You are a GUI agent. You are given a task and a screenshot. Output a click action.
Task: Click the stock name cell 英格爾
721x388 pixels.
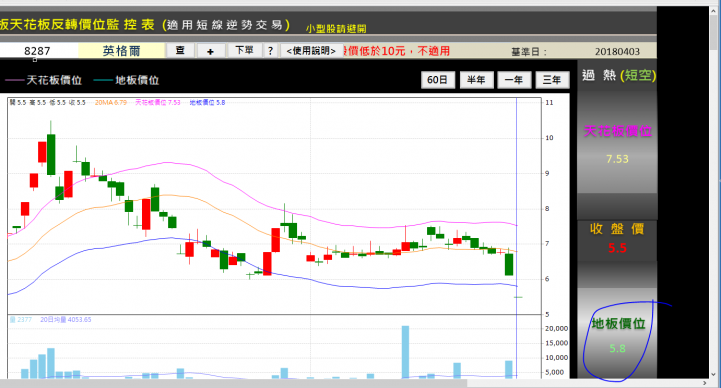coord(121,51)
